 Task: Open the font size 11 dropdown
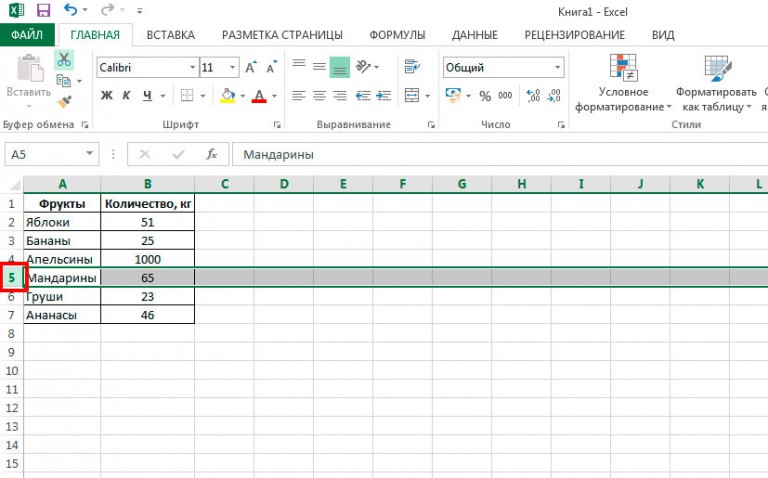click(x=233, y=68)
